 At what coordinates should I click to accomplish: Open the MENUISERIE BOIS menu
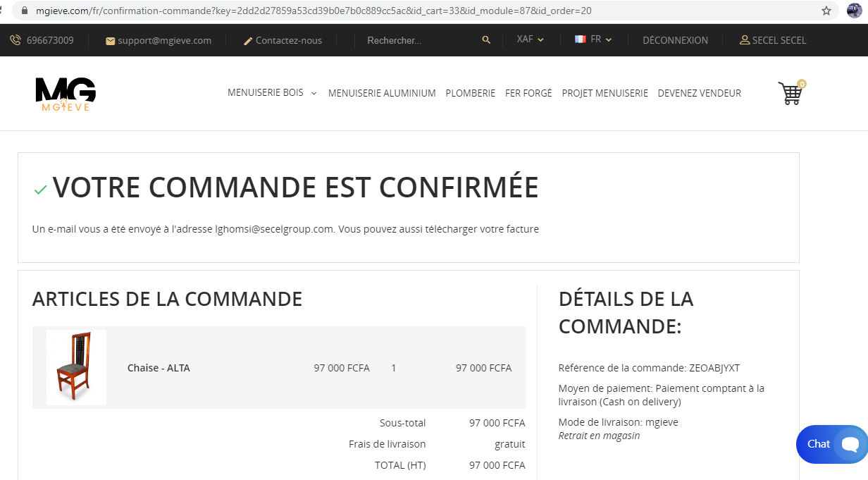(x=266, y=92)
